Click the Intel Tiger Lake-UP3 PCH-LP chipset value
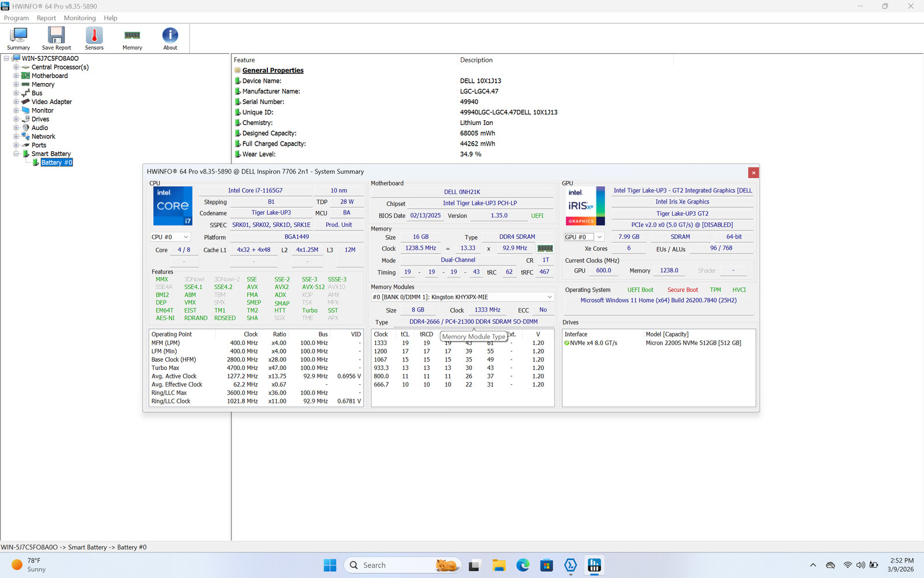 click(480, 203)
